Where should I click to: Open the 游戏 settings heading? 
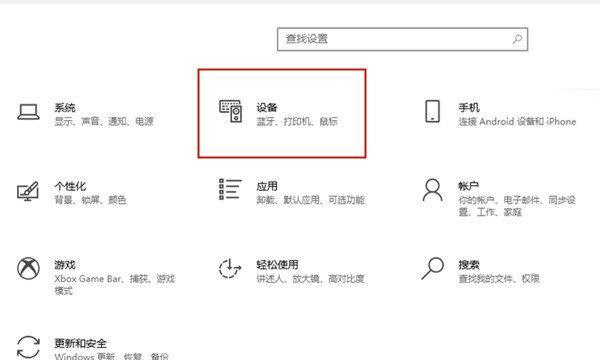point(65,265)
